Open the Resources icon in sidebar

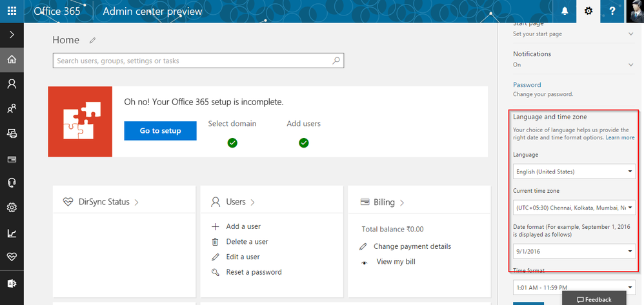tap(12, 133)
